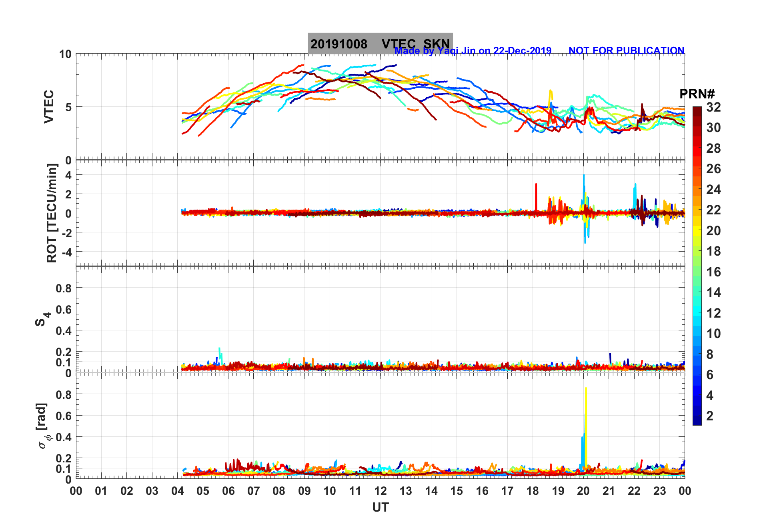The width and height of the screenshot is (761, 532).
Task: Click the sigma phi [rad] axis label
Action: [x=43, y=426]
